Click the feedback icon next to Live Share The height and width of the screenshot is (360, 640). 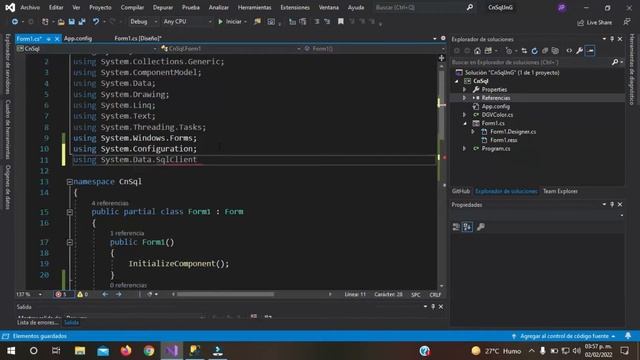click(x=627, y=22)
